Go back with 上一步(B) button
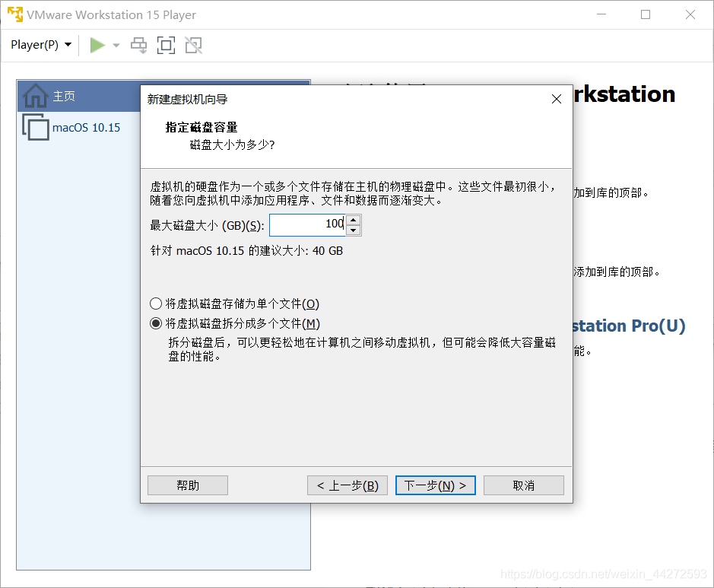714x588 pixels. 347,485
